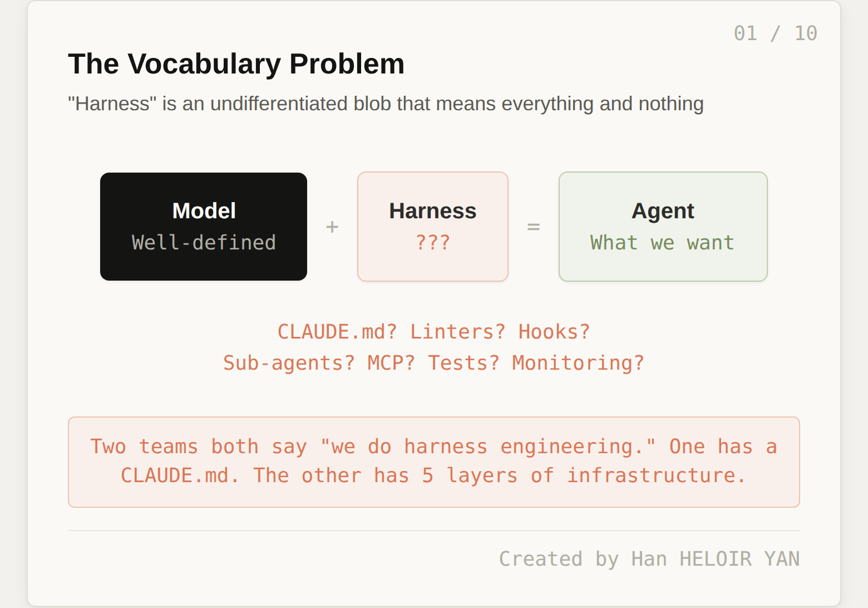Click the undifferentiated blob subtitle text
Screen dimensions: 868x608
[x=386, y=104]
